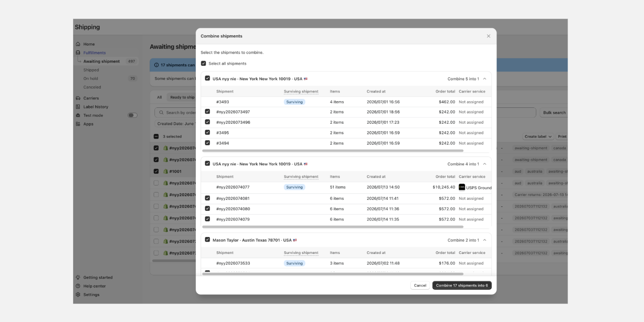Click the Surviving shipment header in first group
The width and height of the screenshot is (644, 322).
pos(301,91)
